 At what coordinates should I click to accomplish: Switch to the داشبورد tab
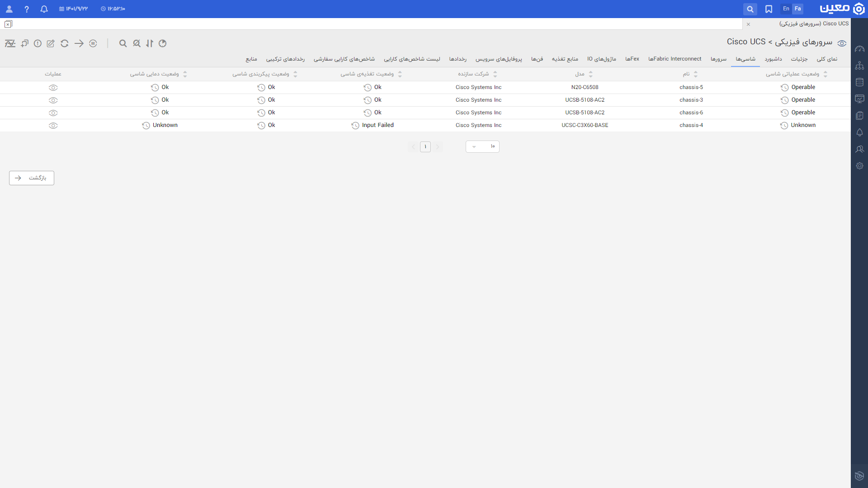[x=773, y=59]
